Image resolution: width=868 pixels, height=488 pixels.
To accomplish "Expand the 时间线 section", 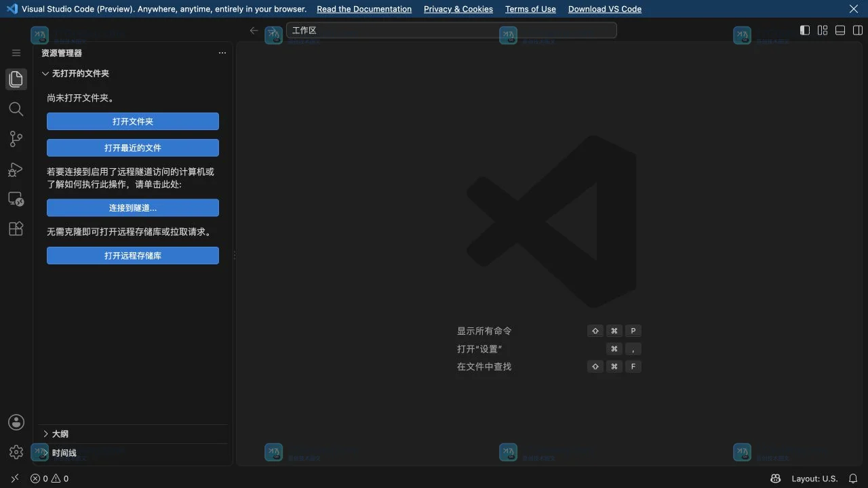I will [133, 453].
